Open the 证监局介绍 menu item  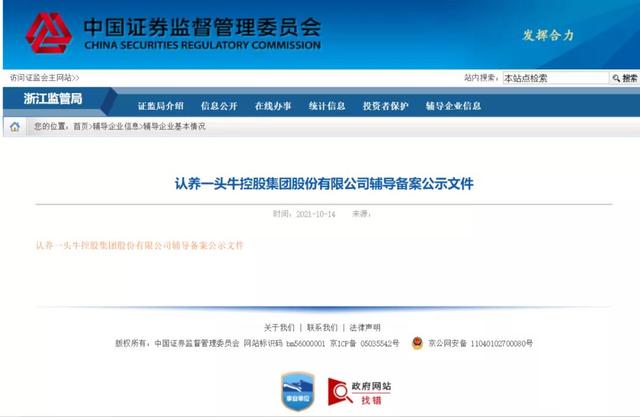[x=160, y=106]
